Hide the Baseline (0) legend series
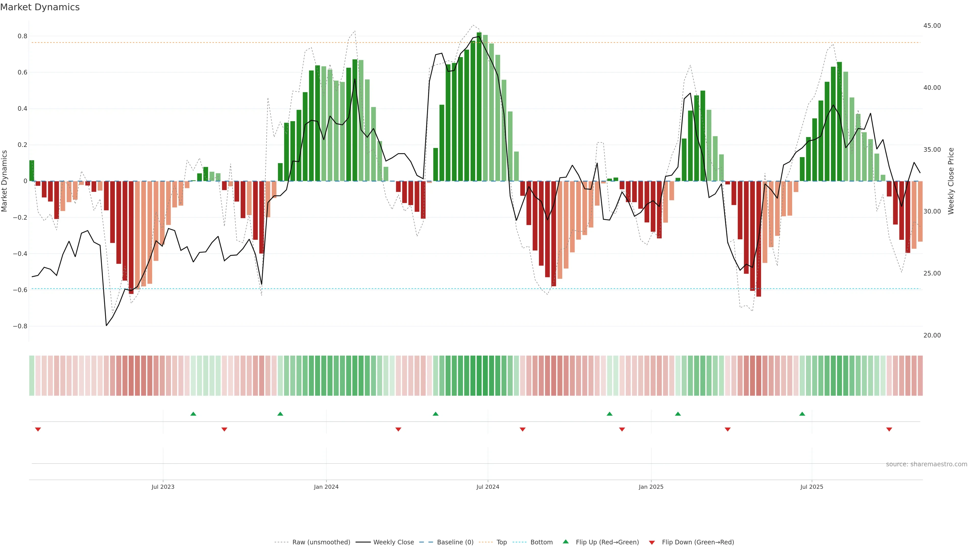The width and height of the screenshot is (980, 551). click(x=455, y=542)
